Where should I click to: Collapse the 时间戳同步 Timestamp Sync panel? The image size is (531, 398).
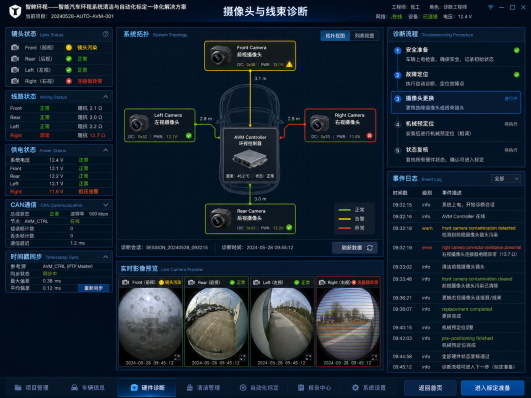click(106, 257)
